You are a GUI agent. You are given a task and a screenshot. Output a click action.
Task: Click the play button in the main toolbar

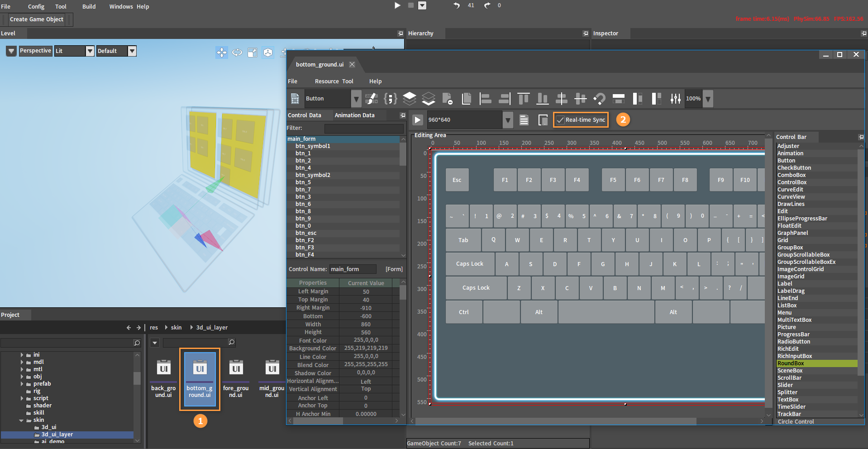pos(397,5)
